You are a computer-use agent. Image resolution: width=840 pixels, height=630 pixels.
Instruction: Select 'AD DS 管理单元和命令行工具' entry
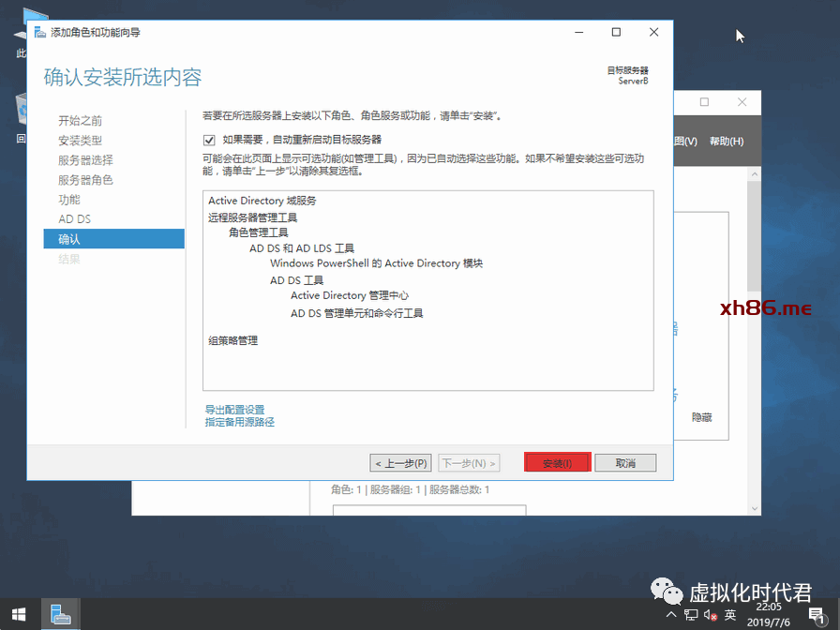coord(357,313)
